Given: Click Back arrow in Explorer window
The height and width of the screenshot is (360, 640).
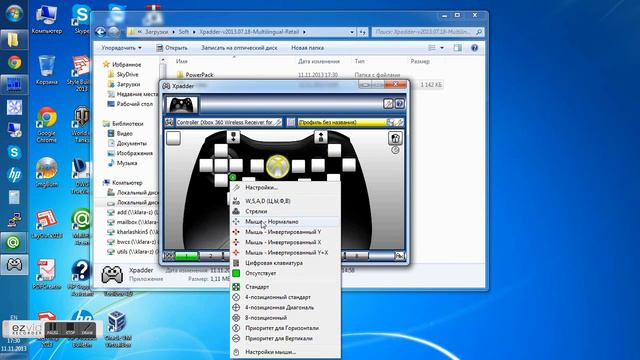Looking at the screenshot, I should [x=100, y=31].
